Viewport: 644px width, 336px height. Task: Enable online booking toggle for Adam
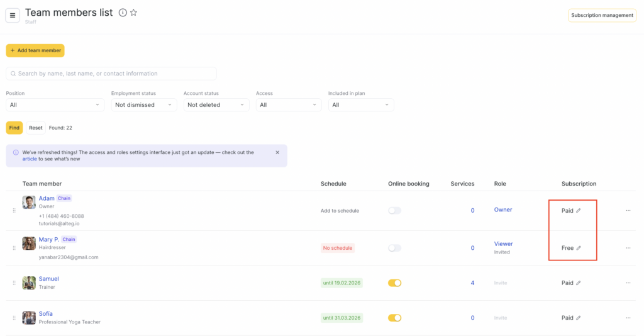pyautogui.click(x=394, y=211)
